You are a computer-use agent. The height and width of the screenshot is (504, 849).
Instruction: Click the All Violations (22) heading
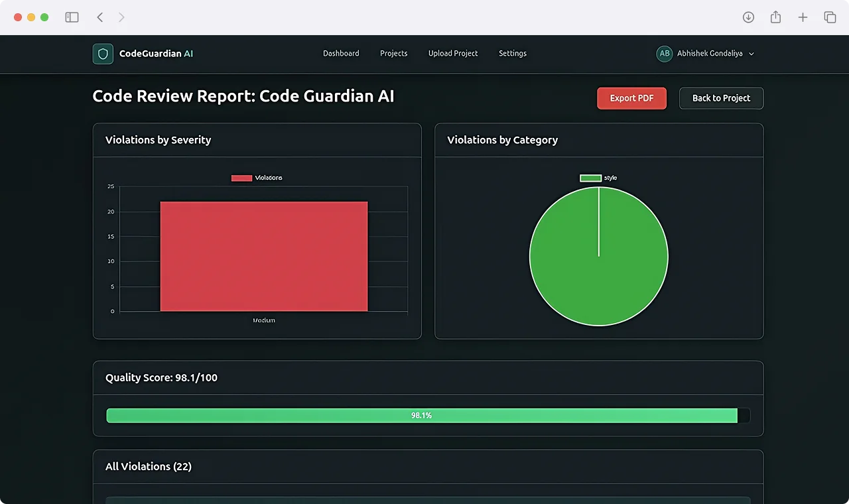[149, 467]
